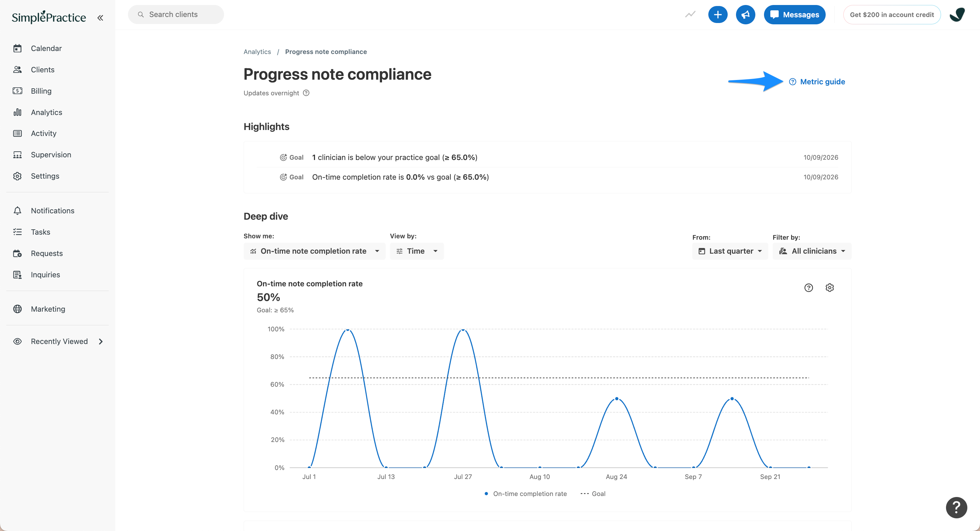This screenshot has height=531, width=980.
Task: Open the account avatar menu
Action: (957, 14)
